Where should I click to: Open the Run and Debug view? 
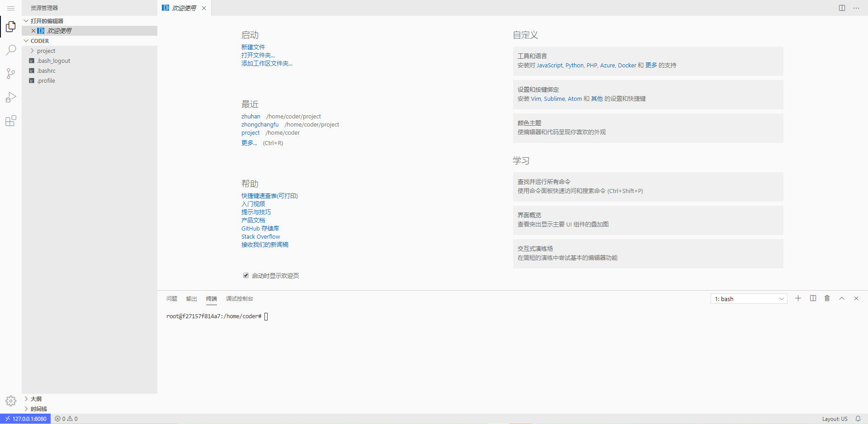tap(11, 97)
